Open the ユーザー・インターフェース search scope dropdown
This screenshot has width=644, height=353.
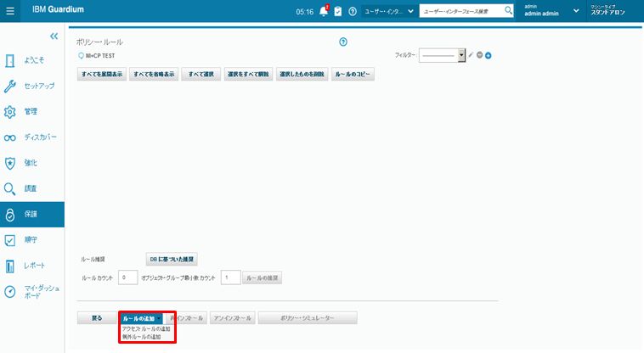[x=388, y=11]
